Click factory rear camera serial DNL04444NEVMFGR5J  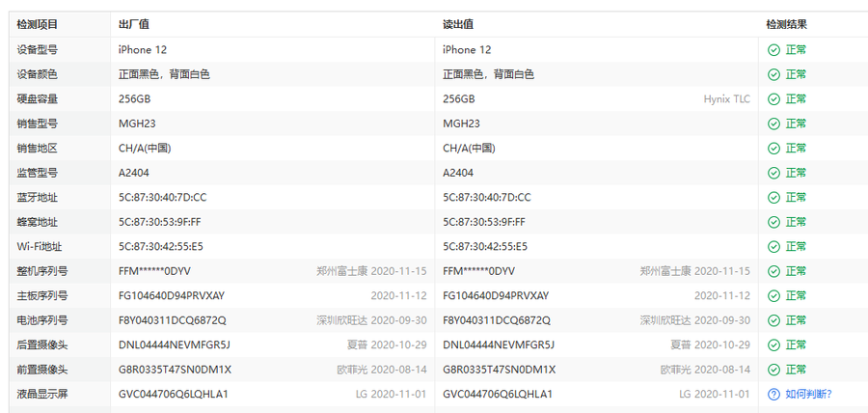175,344
